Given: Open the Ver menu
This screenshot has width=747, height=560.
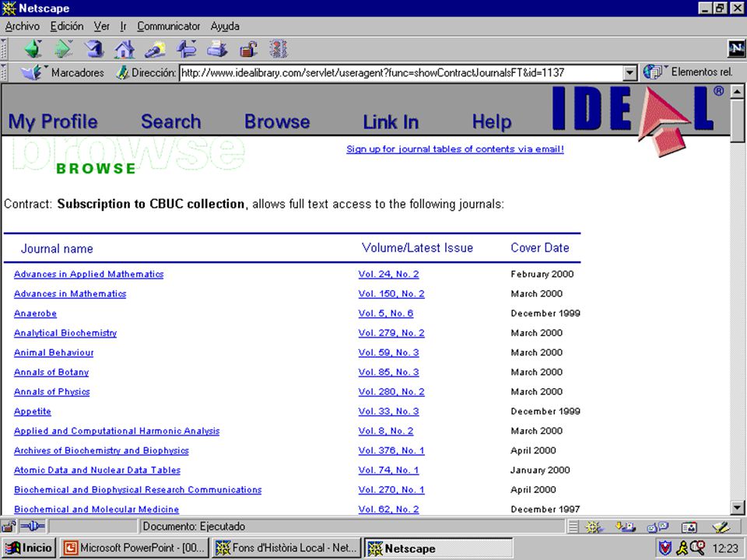Looking at the screenshot, I should (101, 26).
